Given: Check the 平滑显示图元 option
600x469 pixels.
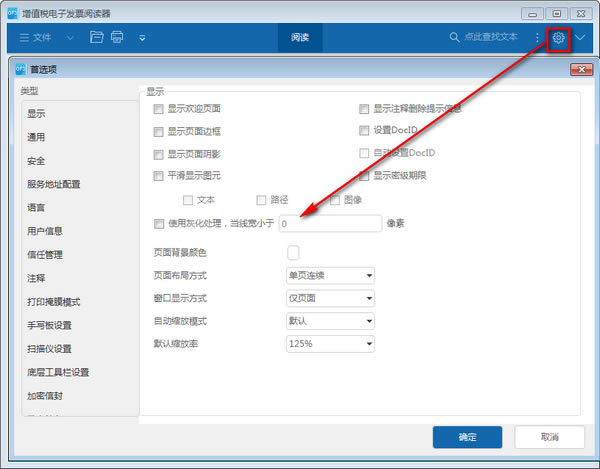Looking at the screenshot, I should coord(158,176).
